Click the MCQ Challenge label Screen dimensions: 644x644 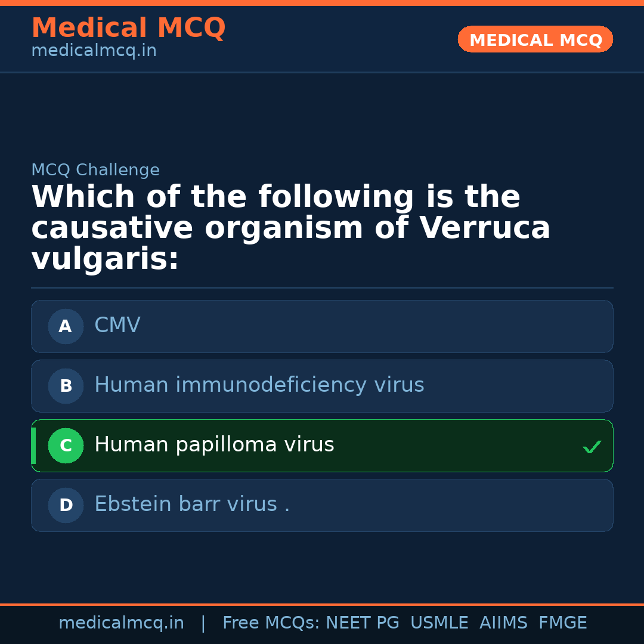(x=95, y=170)
